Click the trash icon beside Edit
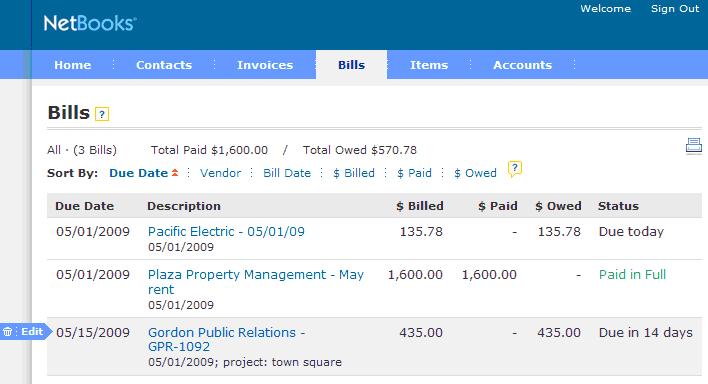Viewport: 708px width, 384px height. click(x=8, y=332)
